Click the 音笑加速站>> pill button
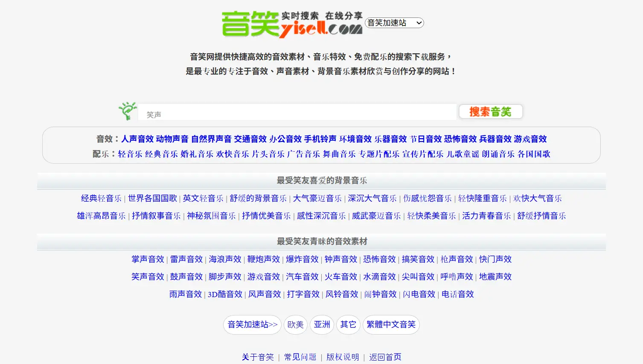 pyautogui.click(x=252, y=325)
